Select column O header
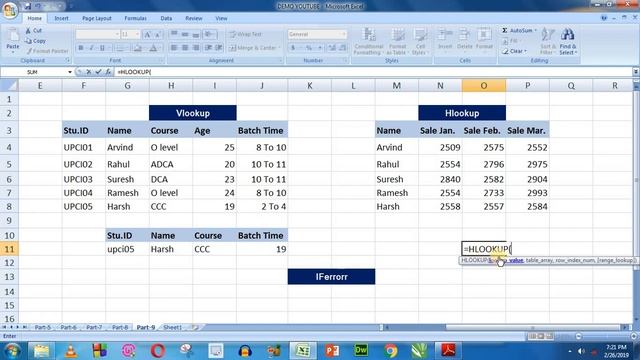640x360 pixels. 484,86
